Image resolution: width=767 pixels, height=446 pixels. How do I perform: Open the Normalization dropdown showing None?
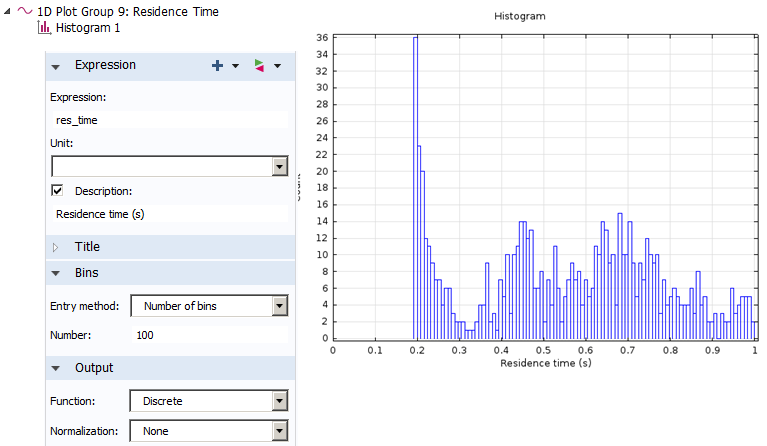click(279, 432)
